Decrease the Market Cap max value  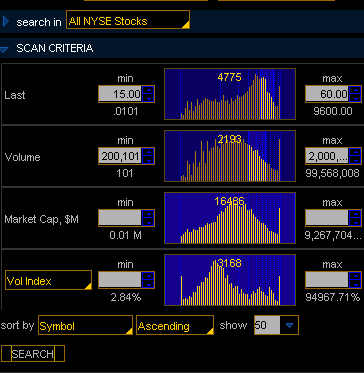tap(355, 222)
